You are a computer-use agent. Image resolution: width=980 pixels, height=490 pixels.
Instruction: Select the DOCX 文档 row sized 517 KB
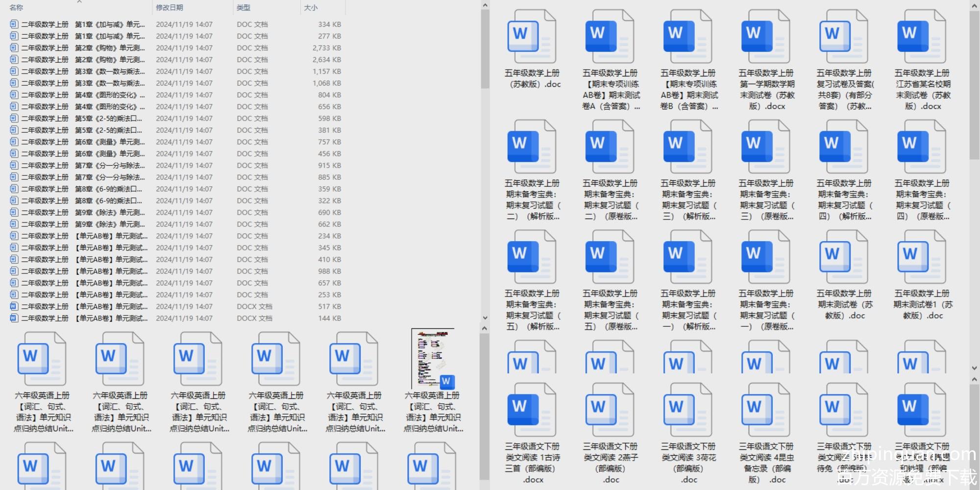pos(83,307)
